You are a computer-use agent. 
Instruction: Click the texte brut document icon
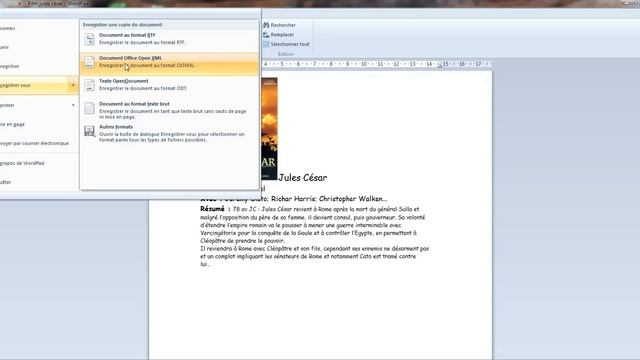(x=89, y=108)
